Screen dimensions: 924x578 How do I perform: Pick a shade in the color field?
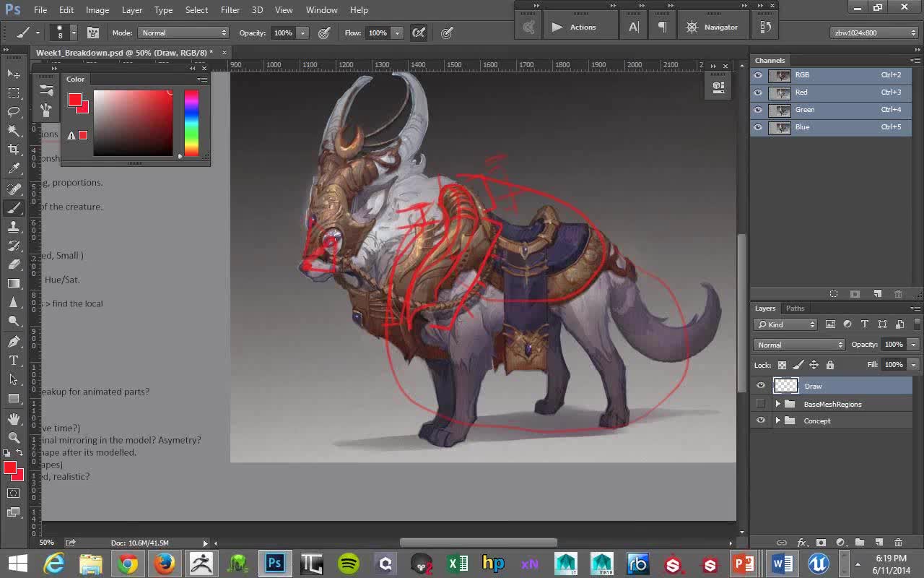point(134,123)
